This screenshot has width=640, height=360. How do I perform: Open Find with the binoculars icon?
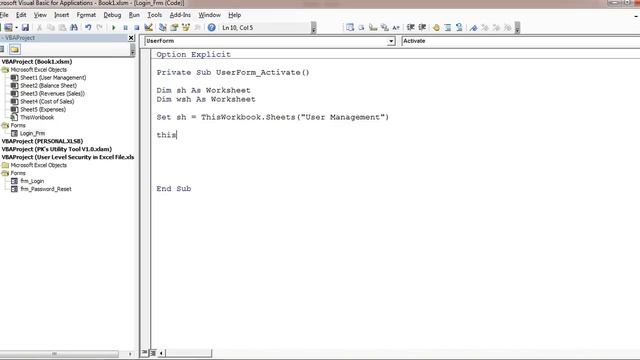pos(74,28)
